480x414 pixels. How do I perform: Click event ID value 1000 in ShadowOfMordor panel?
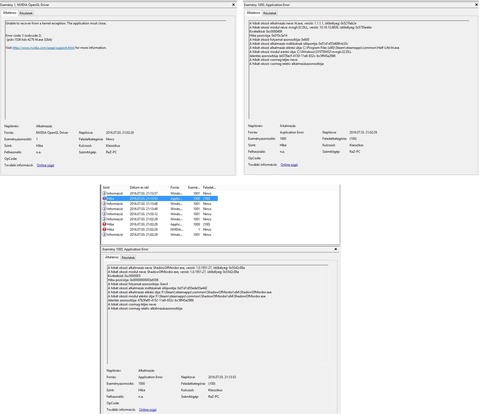click(x=142, y=384)
